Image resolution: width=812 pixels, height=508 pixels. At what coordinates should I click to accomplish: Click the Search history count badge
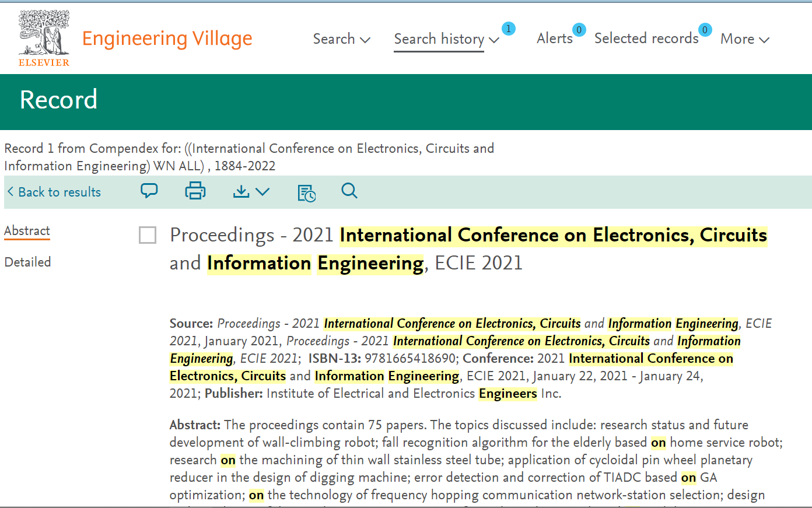pyautogui.click(x=509, y=29)
